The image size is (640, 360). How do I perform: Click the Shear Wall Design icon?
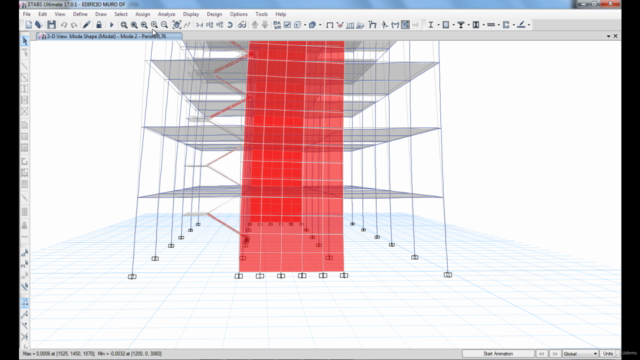[x=506, y=25]
